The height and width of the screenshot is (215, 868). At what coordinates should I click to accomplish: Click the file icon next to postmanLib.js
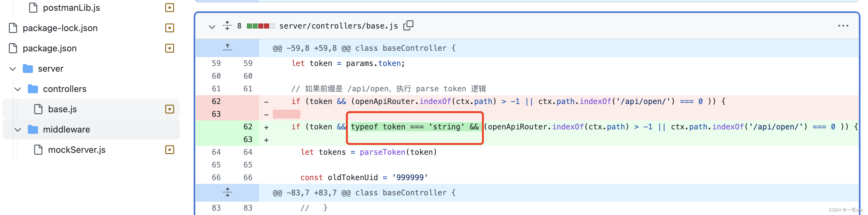point(33,7)
